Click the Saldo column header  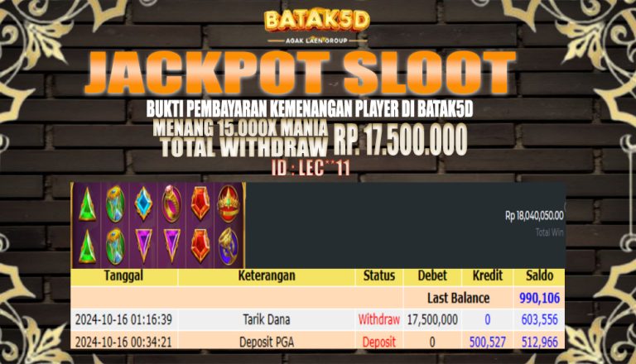click(x=539, y=275)
